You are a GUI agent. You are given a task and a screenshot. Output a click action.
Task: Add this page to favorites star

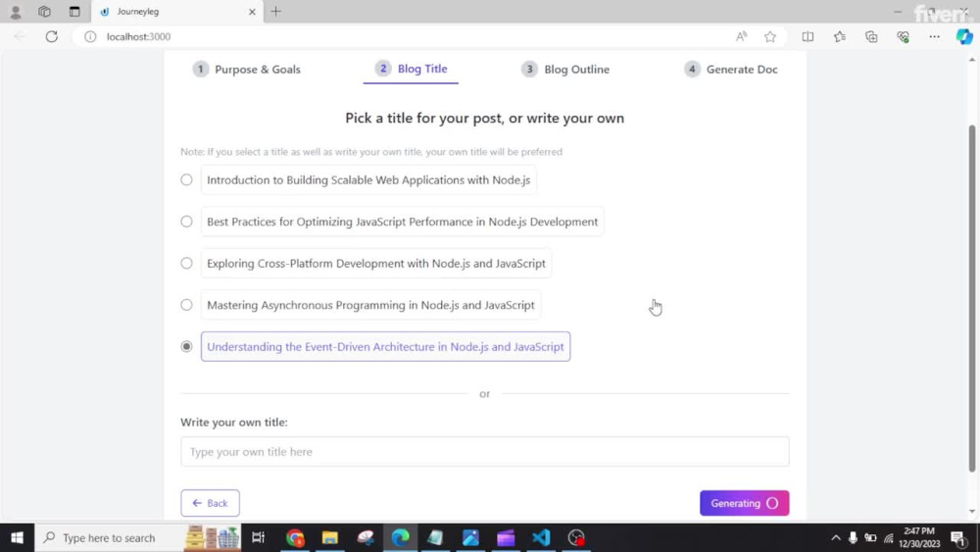point(770,37)
